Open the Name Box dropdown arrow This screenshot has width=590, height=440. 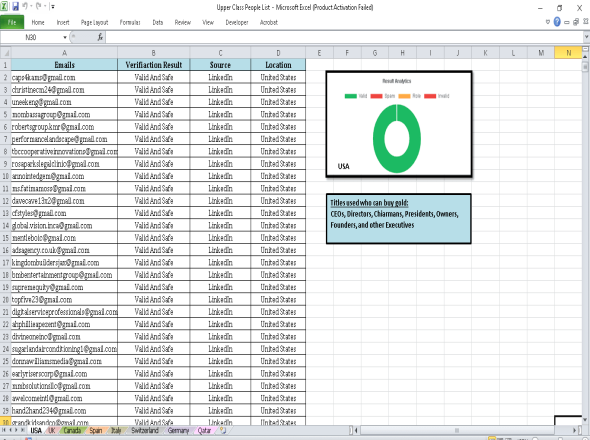[65, 37]
